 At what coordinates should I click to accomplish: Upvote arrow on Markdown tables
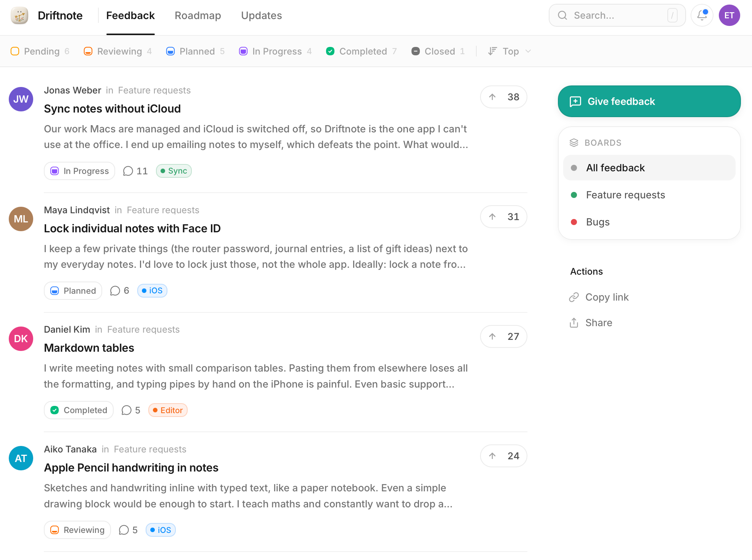click(492, 336)
